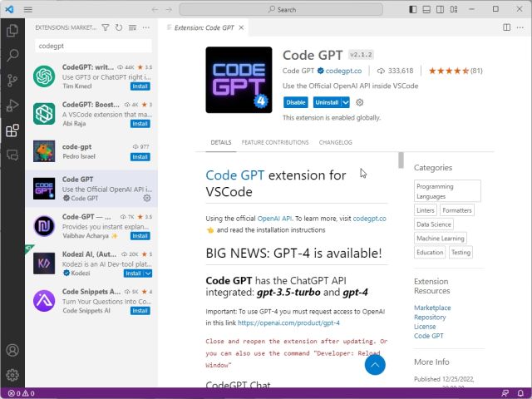The width and height of the screenshot is (532, 399).
Task: Select the Extension: Code GPT editor tab
Action: [x=204, y=27]
